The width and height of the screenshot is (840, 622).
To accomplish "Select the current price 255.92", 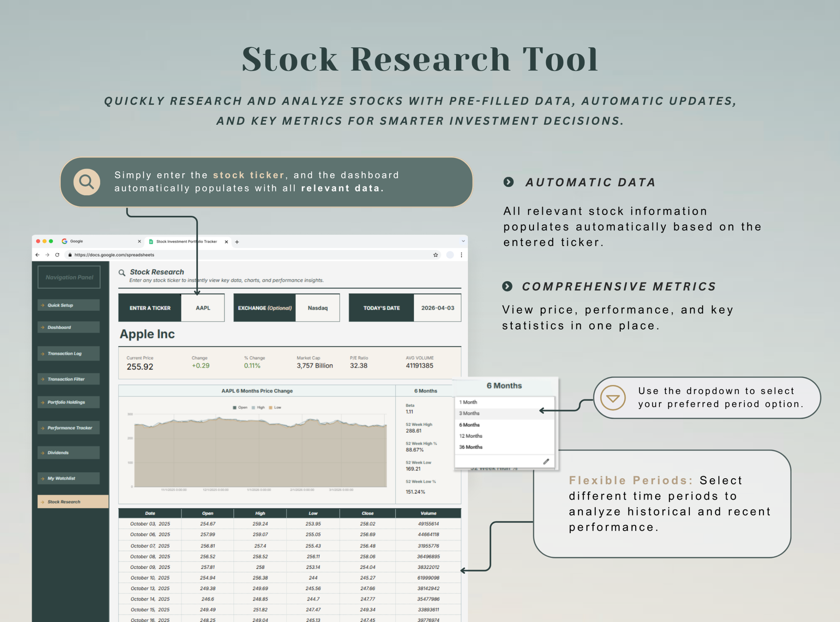I will click(x=140, y=367).
